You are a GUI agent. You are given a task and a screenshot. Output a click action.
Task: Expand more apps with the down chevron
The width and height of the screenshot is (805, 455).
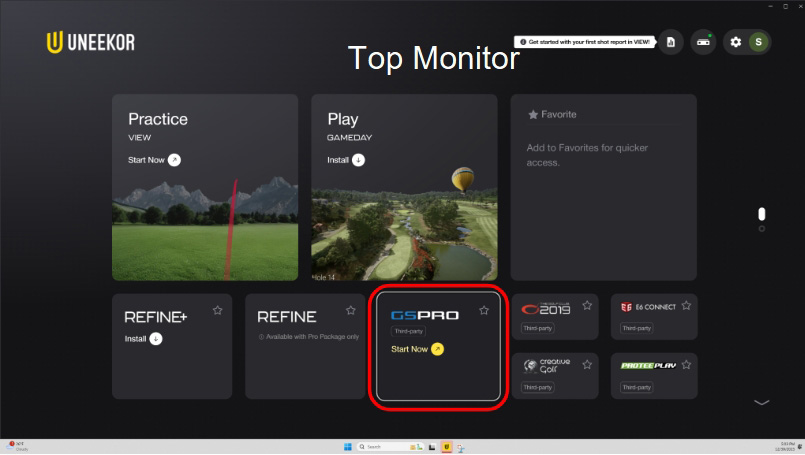coord(762,402)
